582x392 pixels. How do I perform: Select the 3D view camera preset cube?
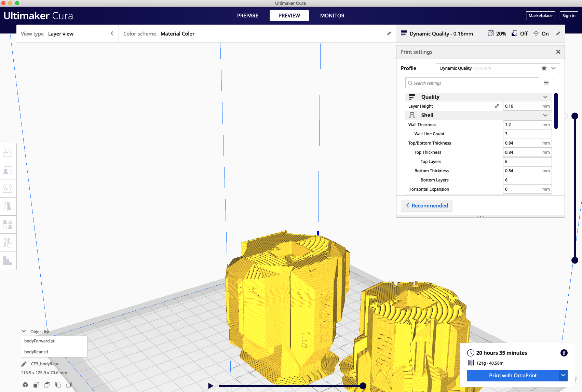pos(25,385)
